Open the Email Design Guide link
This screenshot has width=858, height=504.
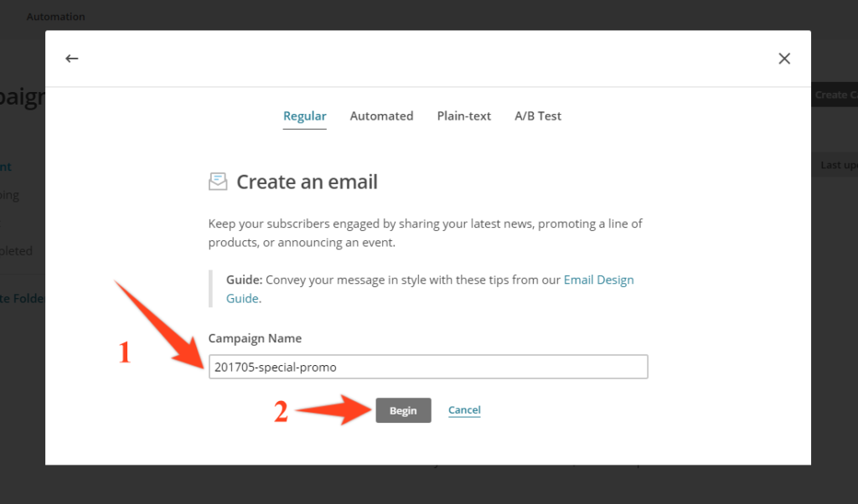(598, 280)
